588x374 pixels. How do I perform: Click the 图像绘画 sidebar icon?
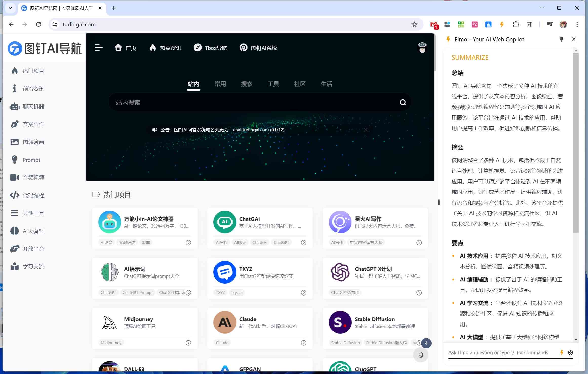point(15,141)
